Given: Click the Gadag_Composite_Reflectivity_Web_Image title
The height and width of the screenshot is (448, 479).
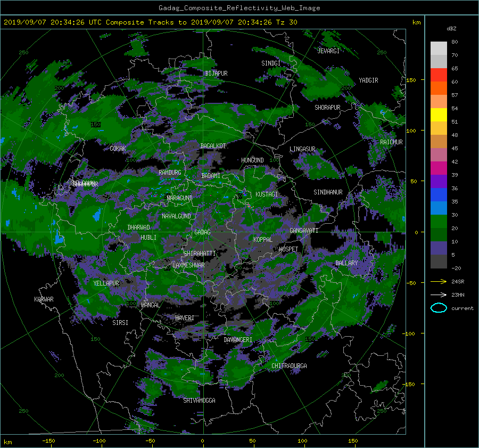Looking at the screenshot, I should point(239,8).
